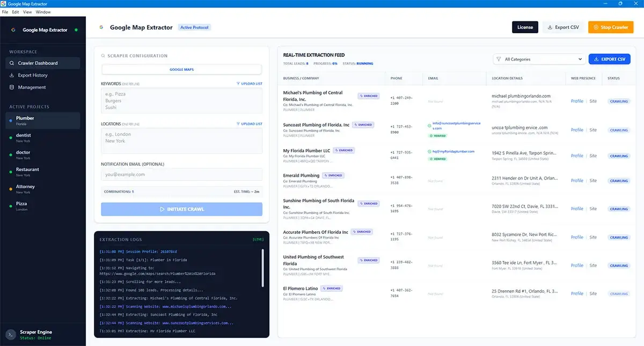Open the File menu
644x346 pixels.
click(5, 12)
